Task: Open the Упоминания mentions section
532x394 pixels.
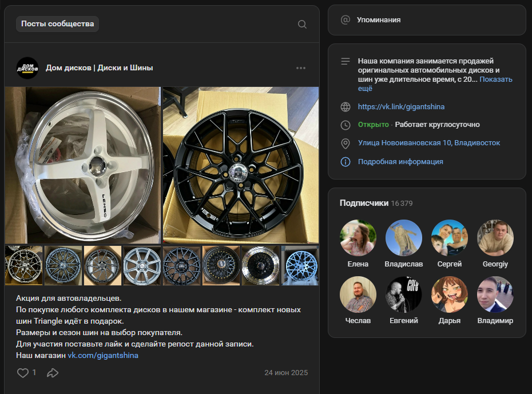Action: [x=378, y=20]
